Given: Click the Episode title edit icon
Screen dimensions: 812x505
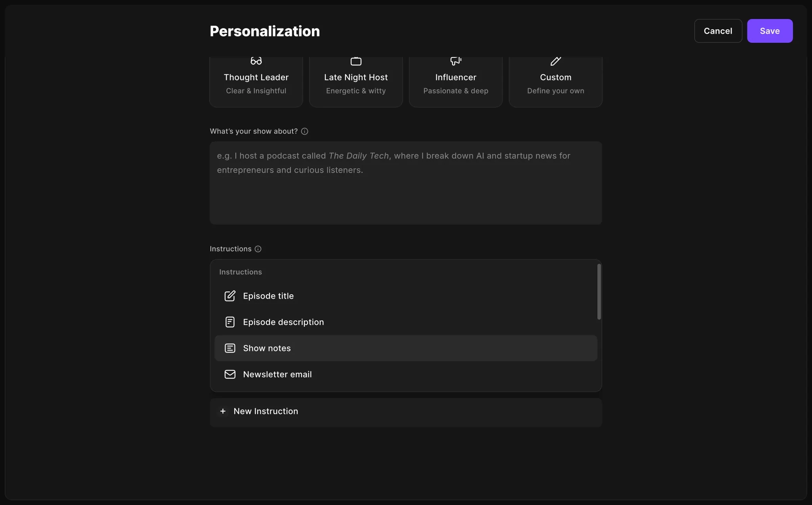Looking at the screenshot, I should pyautogui.click(x=230, y=296).
